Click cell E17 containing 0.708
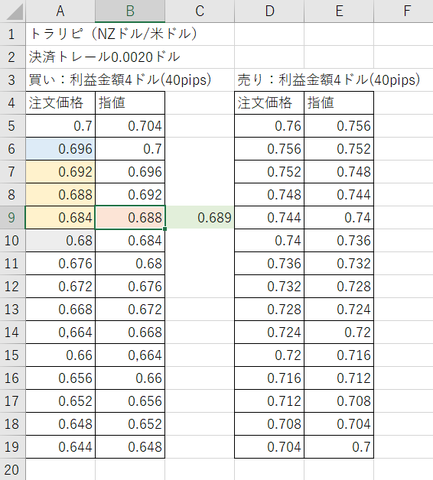 (339, 401)
